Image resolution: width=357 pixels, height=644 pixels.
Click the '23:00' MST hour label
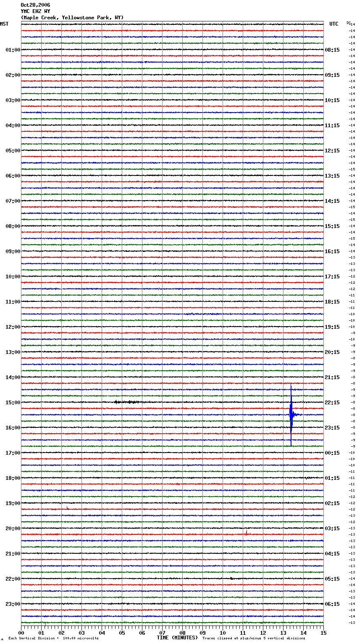point(13,604)
